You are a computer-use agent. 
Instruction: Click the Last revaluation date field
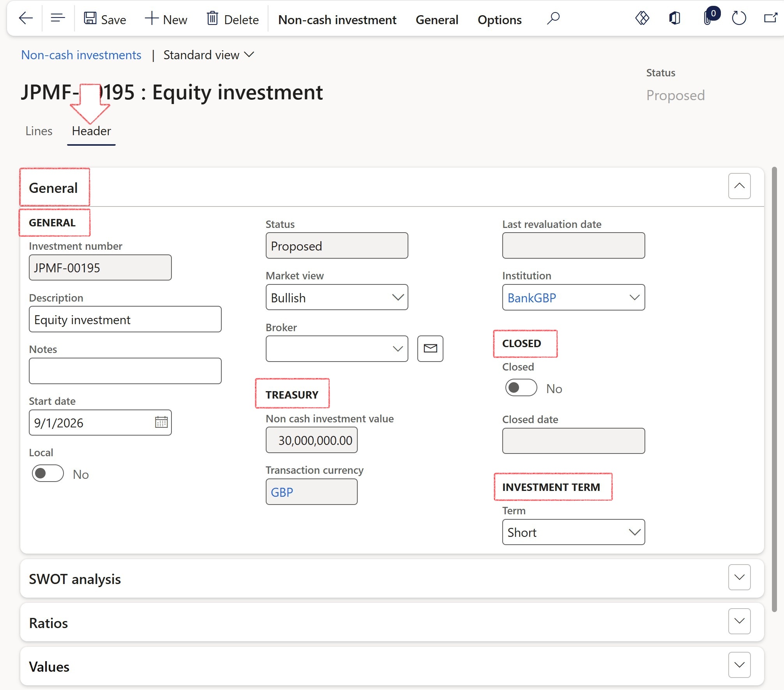[573, 245]
